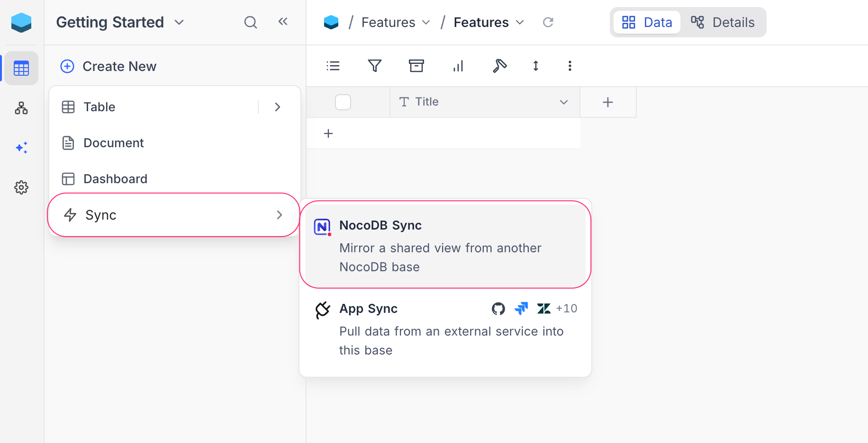Click the Title column header

485,102
